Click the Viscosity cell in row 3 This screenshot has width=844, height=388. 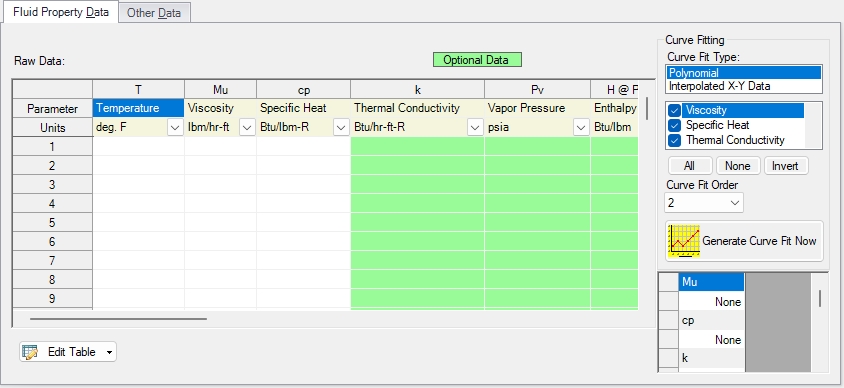[221, 185]
